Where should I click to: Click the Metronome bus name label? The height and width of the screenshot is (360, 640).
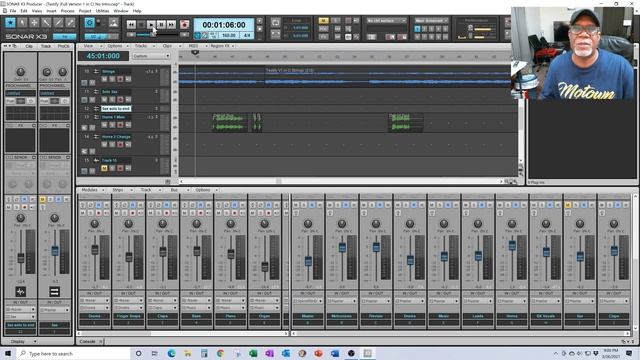tap(342, 316)
